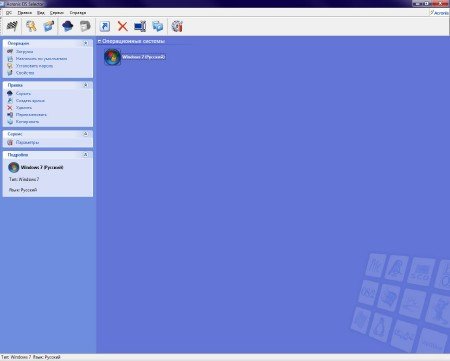Screen dimensions: 450x361
Task: Click the Параметры link under Сервис
Action: coord(27,142)
